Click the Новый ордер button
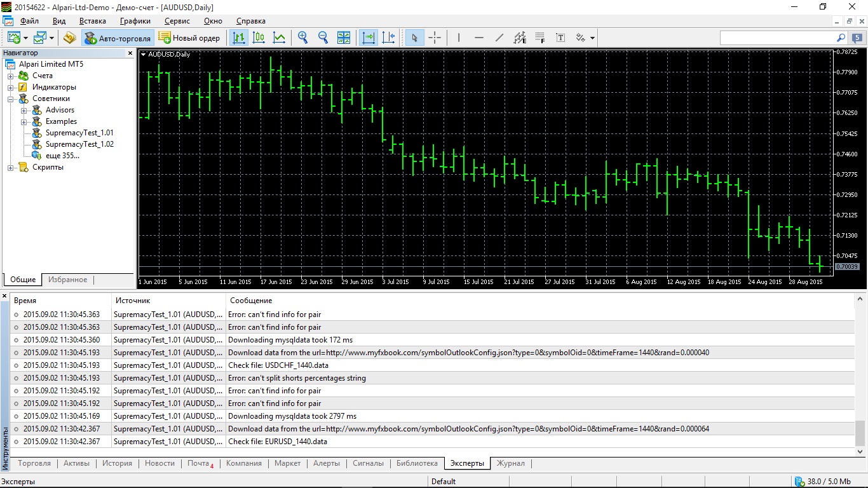 189,38
